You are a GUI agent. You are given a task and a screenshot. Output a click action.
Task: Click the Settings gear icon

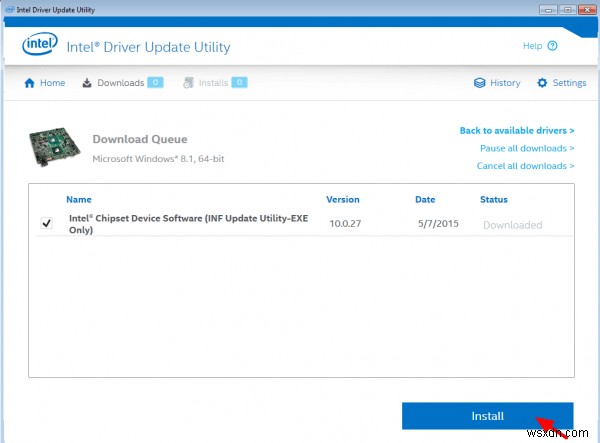[542, 83]
